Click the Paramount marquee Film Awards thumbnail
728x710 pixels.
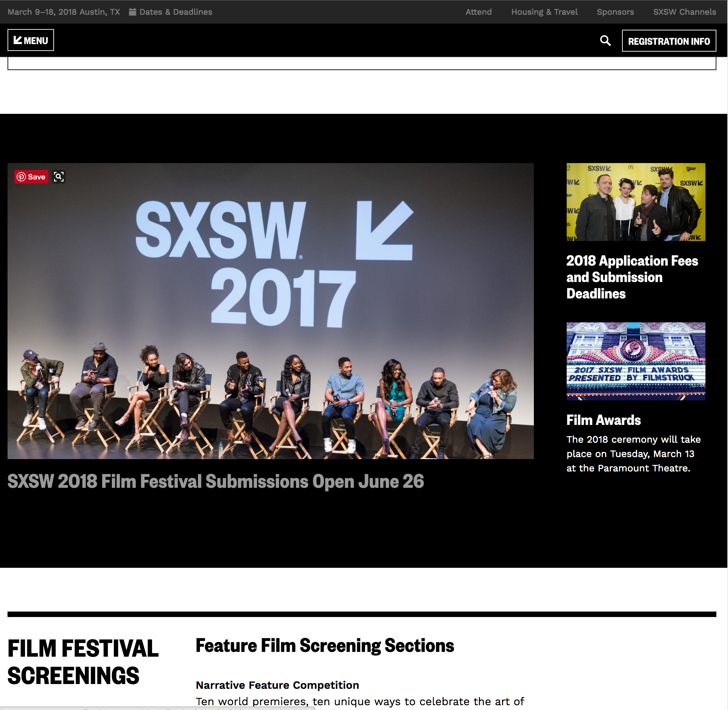coord(636,361)
